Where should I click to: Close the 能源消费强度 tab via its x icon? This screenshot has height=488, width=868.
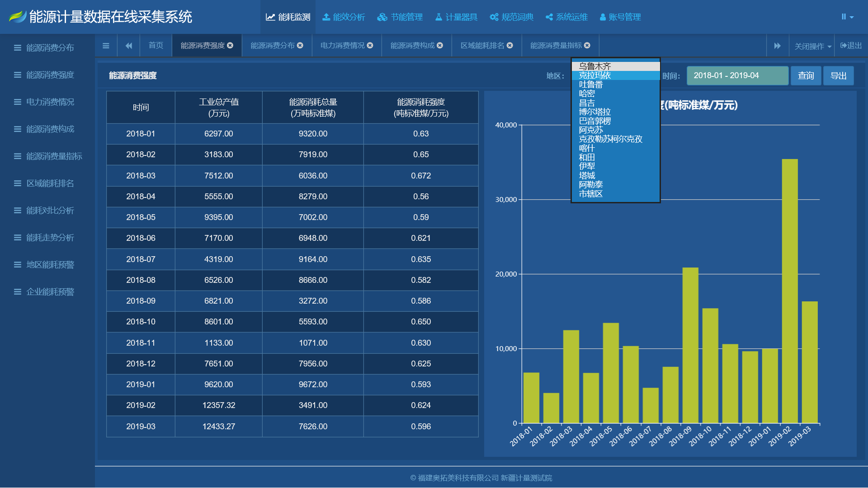click(230, 46)
